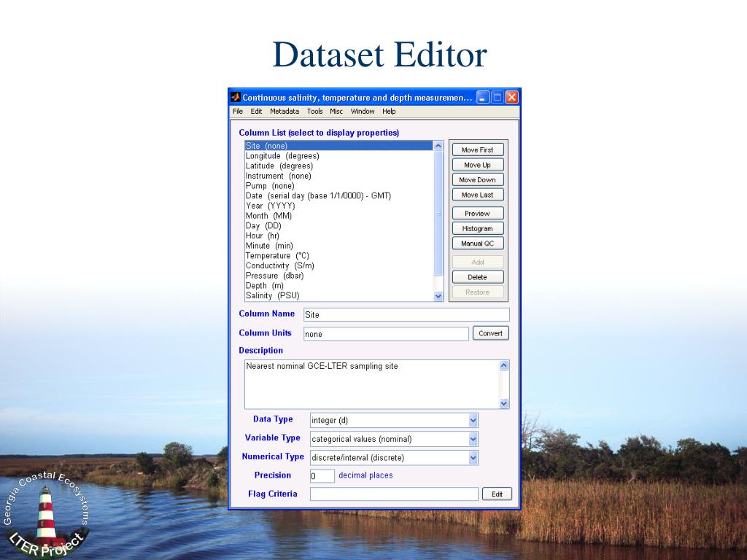Screen dimensions: 747x560
Task: Select Minute (min) in the column list
Action: click(x=338, y=246)
